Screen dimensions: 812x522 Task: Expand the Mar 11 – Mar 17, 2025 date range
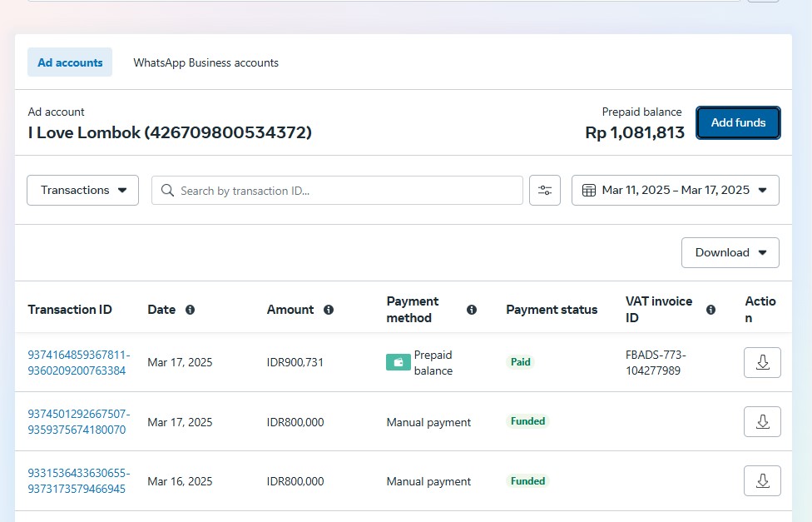pyautogui.click(x=676, y=190)
